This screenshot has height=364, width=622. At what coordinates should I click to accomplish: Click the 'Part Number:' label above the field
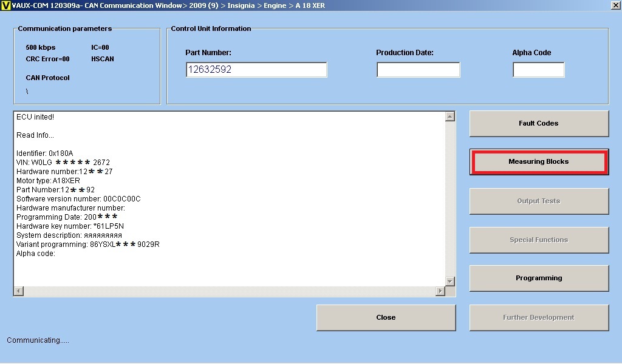(x=208, y=53)
